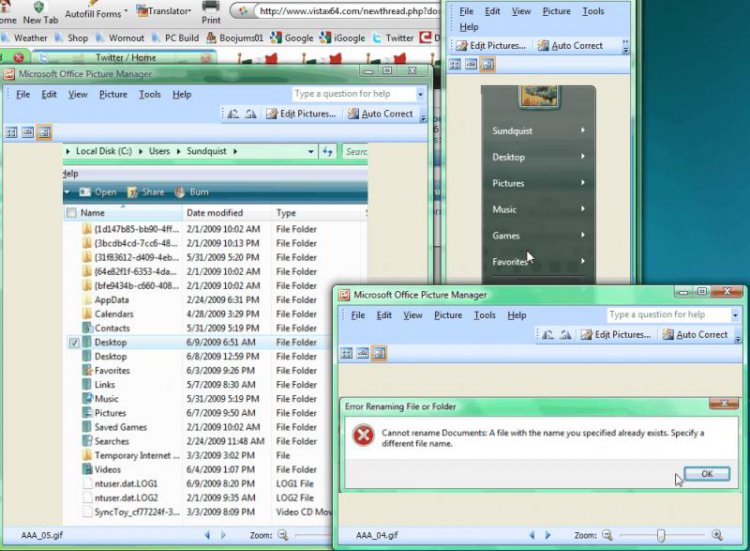The width and height of the screenshot is (750, 551).
Task: Go to previous picture in front window
Action: (532, 535)
